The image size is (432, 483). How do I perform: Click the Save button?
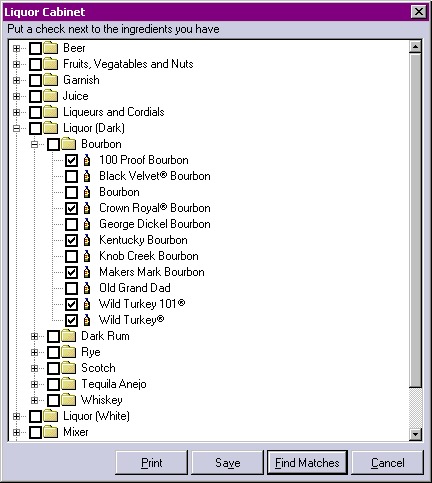[228, 463]
